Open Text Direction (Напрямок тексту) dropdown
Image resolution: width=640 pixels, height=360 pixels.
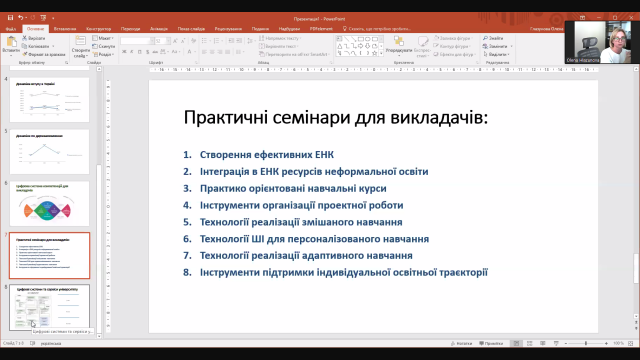(280, 38)
